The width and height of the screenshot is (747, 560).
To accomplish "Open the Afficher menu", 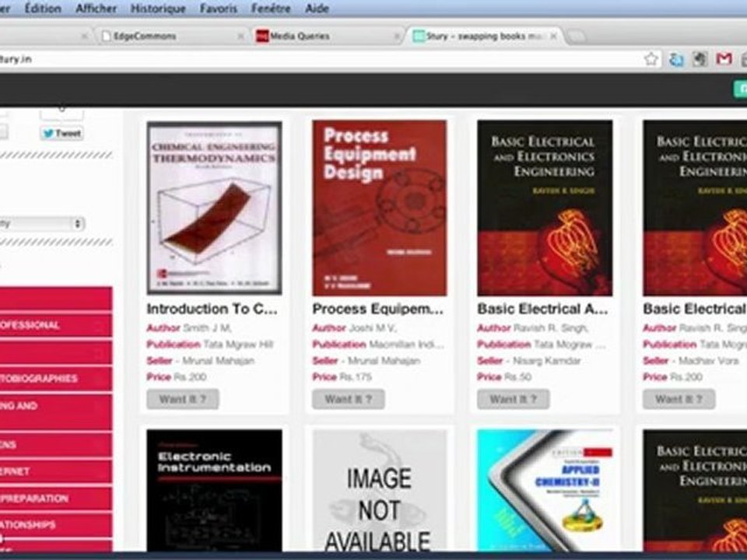I will coord(96,8).
